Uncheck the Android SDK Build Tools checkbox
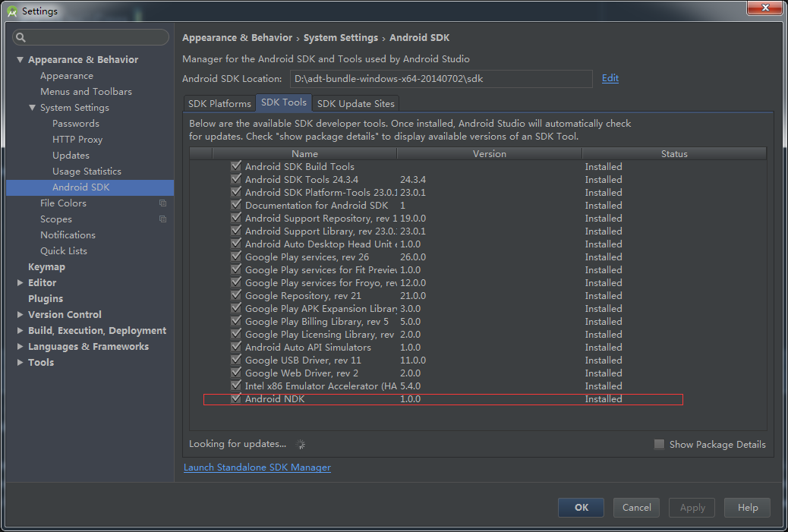 click(235, 166)
